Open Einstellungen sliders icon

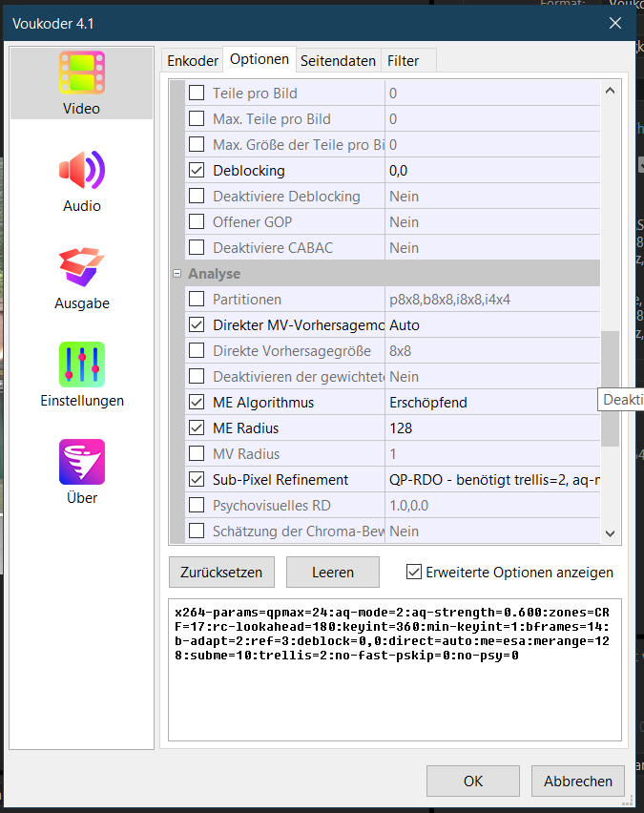click(81, 366)
